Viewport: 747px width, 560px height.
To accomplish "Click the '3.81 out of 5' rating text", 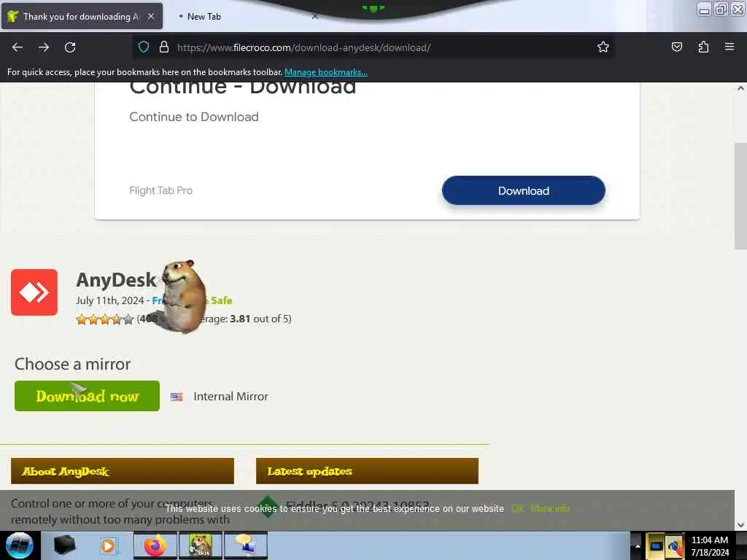I will (260, 319).
